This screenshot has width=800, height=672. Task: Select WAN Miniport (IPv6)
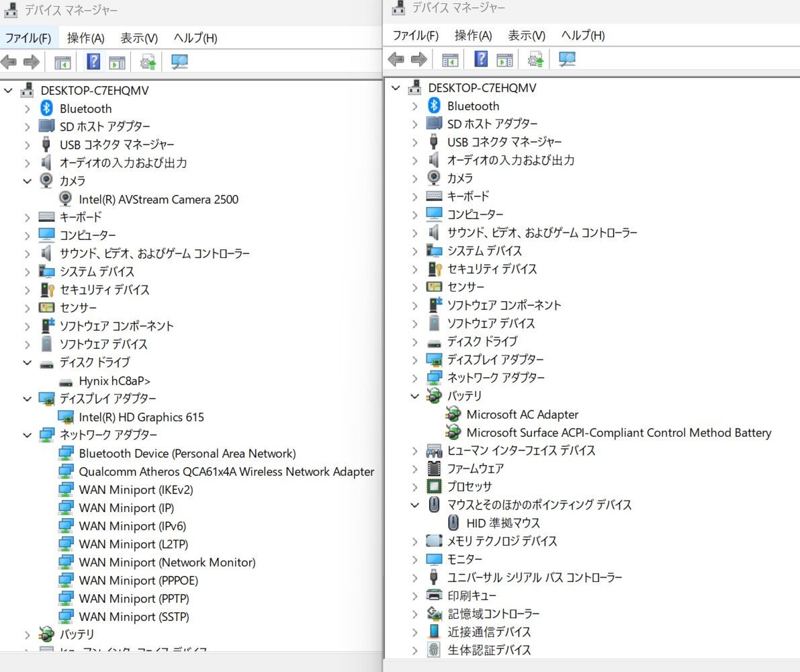point(132,526)
